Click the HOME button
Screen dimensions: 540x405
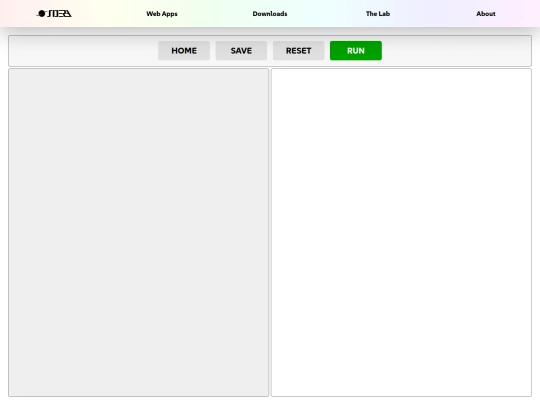[184, 51]
